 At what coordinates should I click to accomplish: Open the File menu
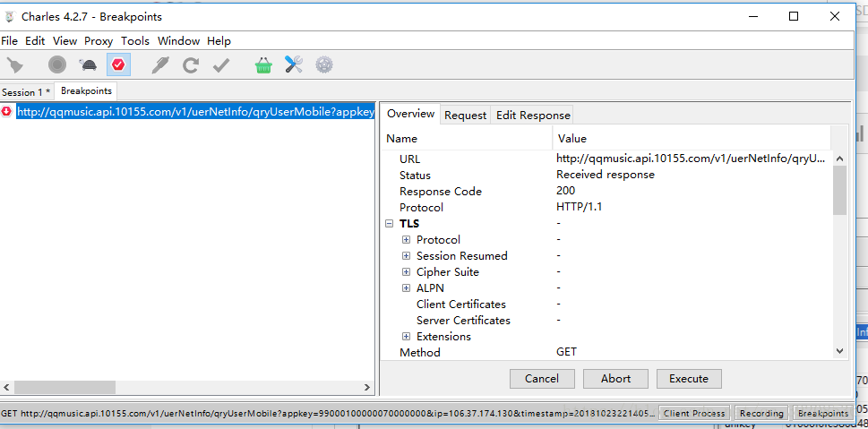click(10, 41)
